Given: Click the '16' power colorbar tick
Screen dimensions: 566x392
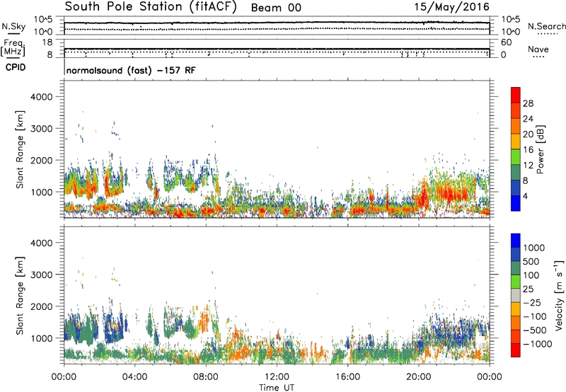Looking at the screenshot, I should tap(528, 150).
